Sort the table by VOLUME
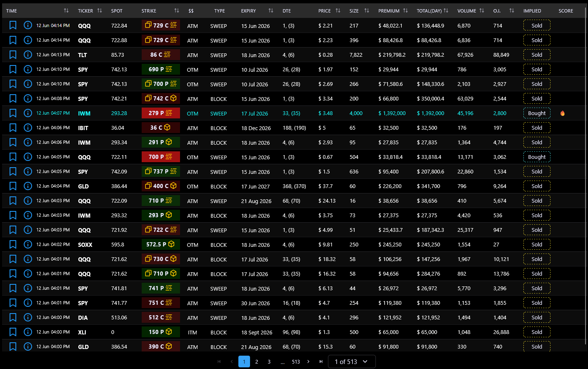 (x=482, y=10)
